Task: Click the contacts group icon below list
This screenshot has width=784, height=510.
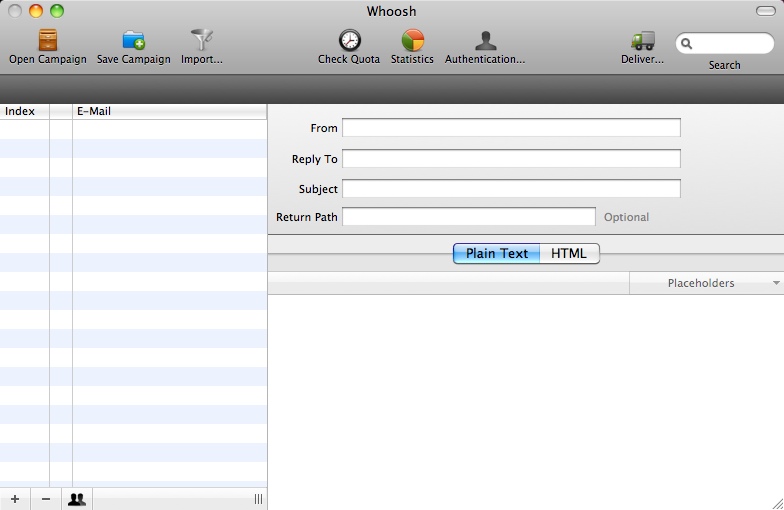Action: tap(76, 499)
